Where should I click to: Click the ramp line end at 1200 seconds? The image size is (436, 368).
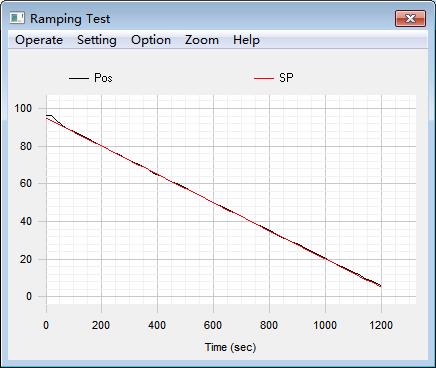[x=380, y=286]
